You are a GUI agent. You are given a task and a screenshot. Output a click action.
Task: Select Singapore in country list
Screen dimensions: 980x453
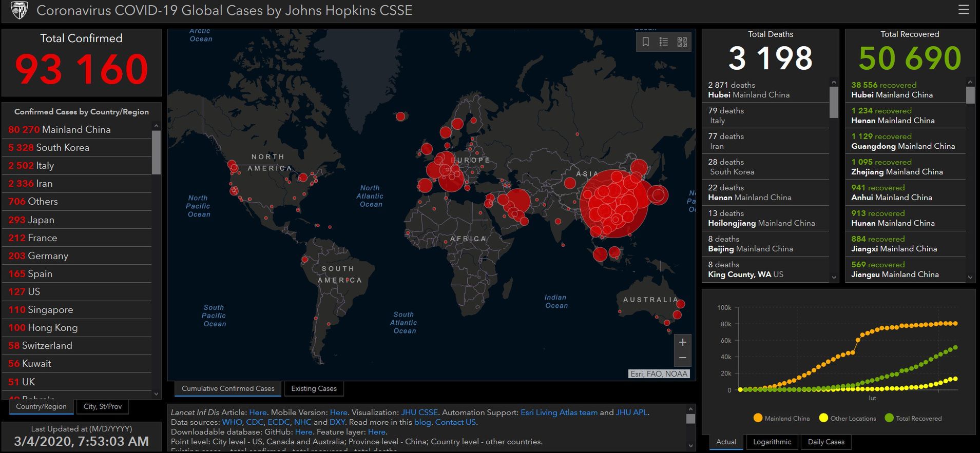[77, 309]
